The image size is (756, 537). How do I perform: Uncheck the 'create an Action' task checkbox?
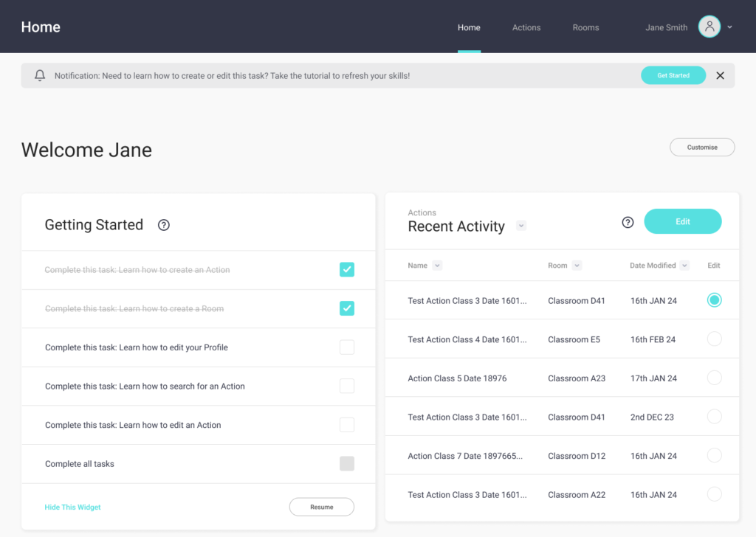coord(346,270)
